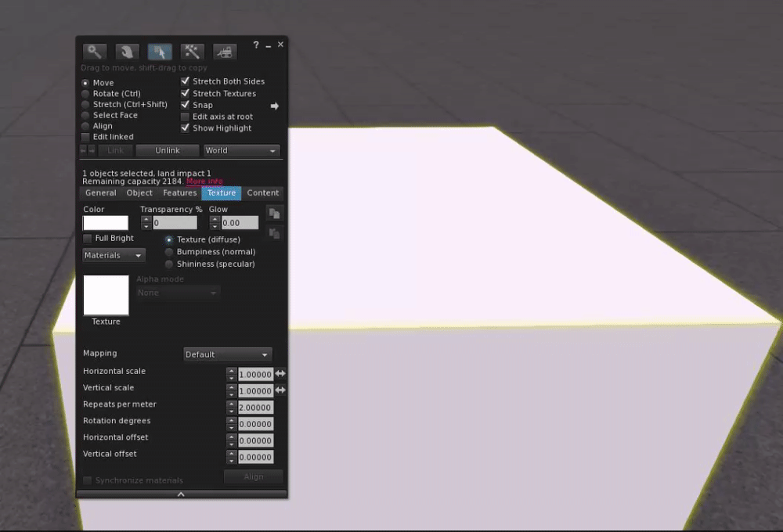This screenshot has height=532, width=783.
Task: Open the white Color swatch
Action: tap(106, 223)
